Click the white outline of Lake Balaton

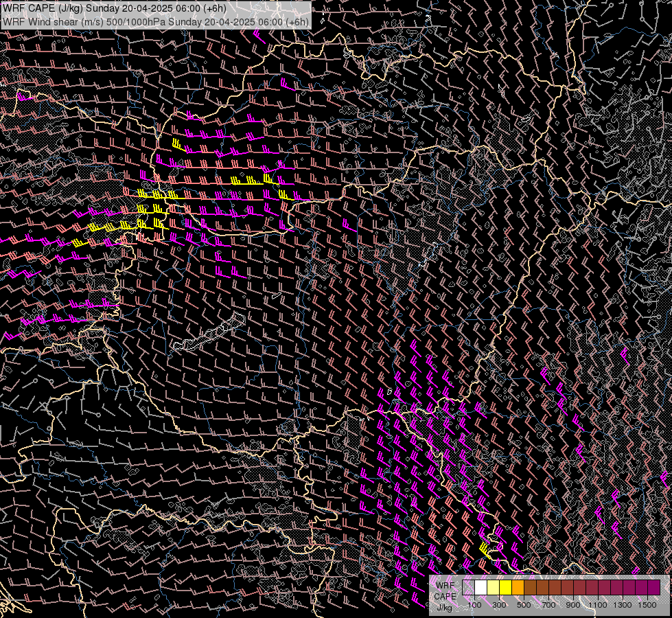[209, 332]
